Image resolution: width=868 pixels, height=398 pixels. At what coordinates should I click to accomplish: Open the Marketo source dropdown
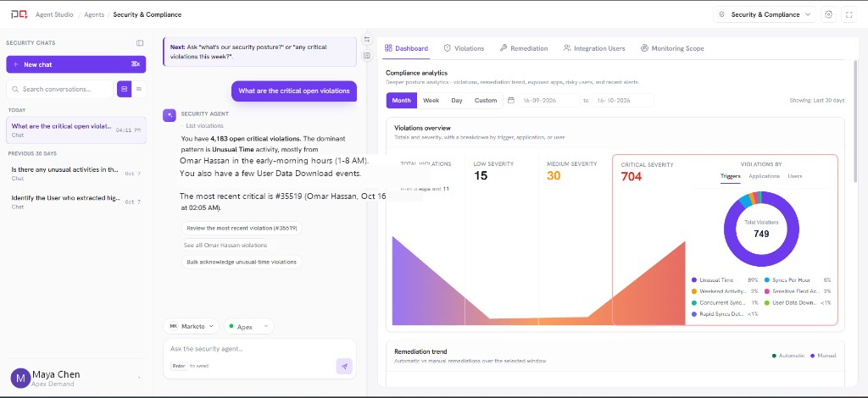tap(191, 327)
